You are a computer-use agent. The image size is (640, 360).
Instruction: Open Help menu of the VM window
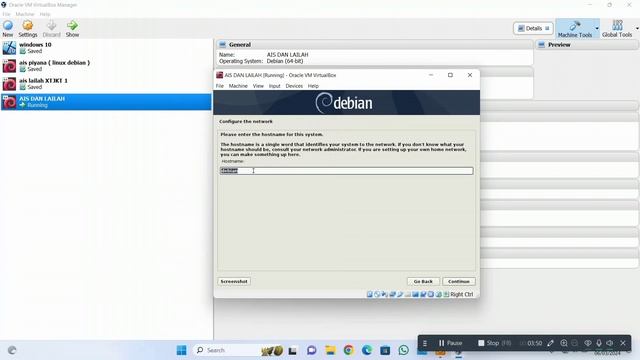pyautogui.click(x=313, y=86)
